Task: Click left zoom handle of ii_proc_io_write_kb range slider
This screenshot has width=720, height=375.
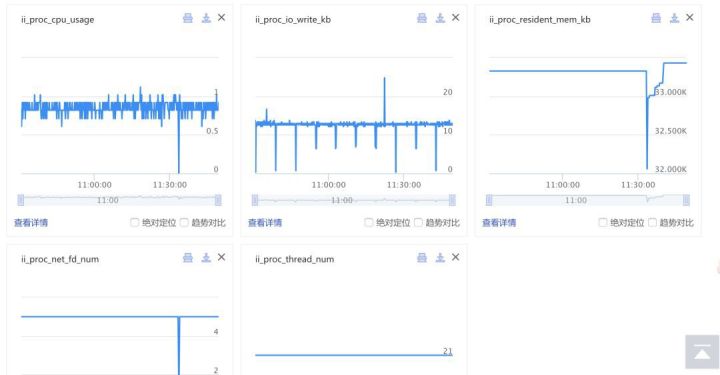Action: pos(255,200)
